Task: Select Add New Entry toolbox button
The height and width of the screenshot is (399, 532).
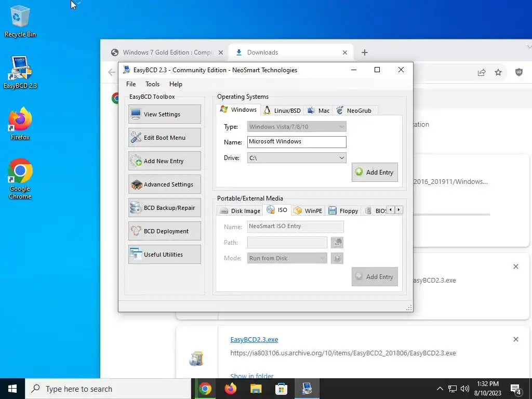Action: pos(165,161)
